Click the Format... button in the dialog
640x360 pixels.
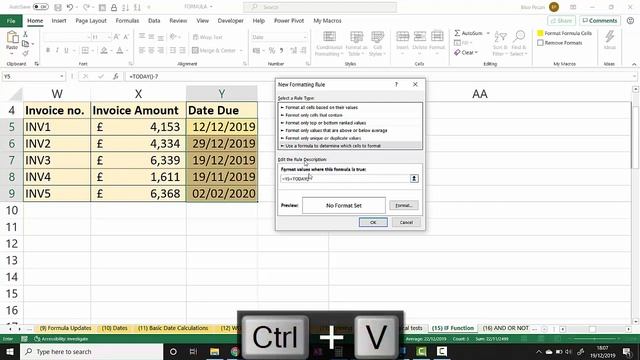pyautogui.click(x=404, y=205)
